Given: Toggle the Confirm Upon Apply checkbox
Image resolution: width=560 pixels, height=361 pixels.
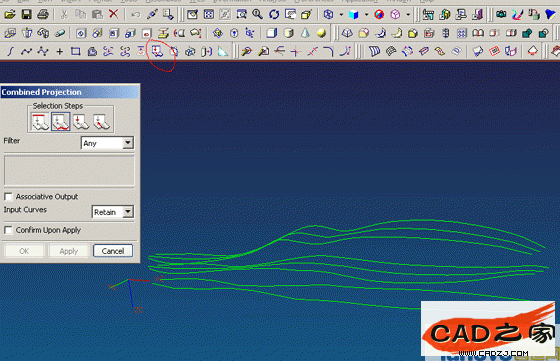Looking at the screenshot, I should 8,230.
